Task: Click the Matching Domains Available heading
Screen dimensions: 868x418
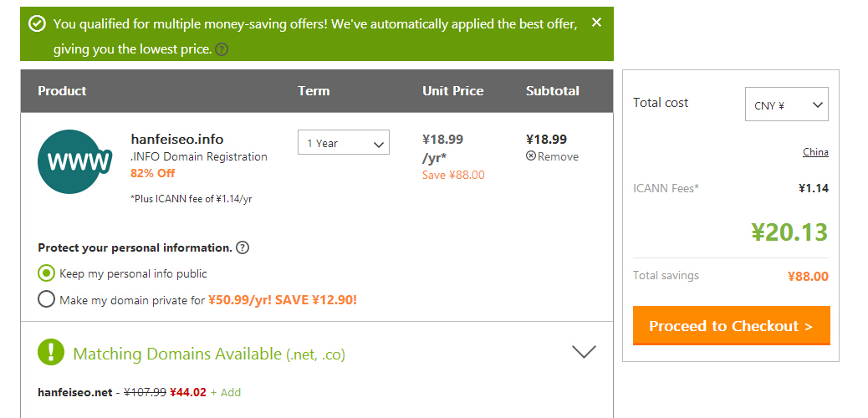Action: [x=209, y=354]
